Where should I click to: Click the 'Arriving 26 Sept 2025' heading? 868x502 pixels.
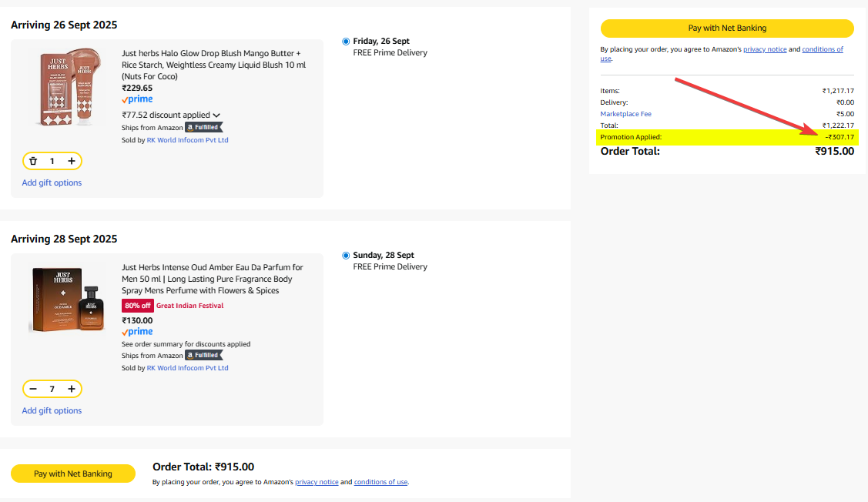pyautogui.click(x=64, y=25)
